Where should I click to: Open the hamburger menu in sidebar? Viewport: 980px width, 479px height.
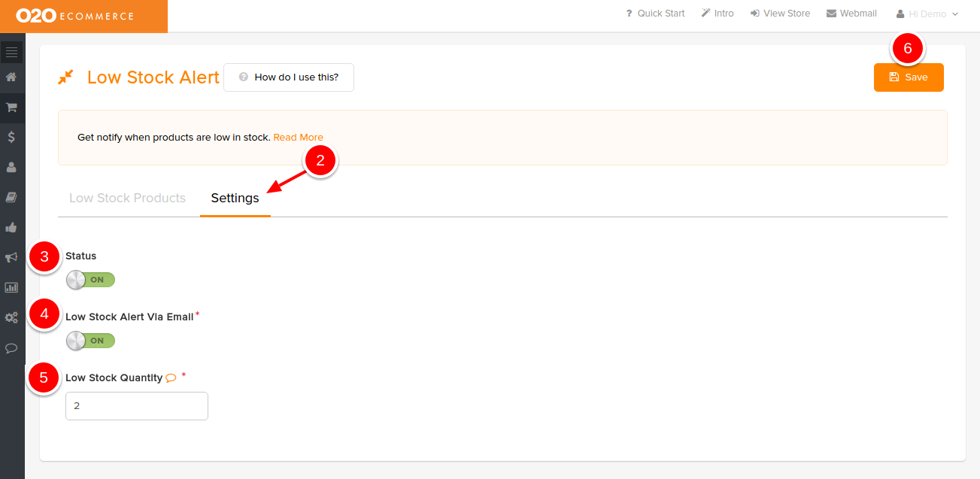11,52
